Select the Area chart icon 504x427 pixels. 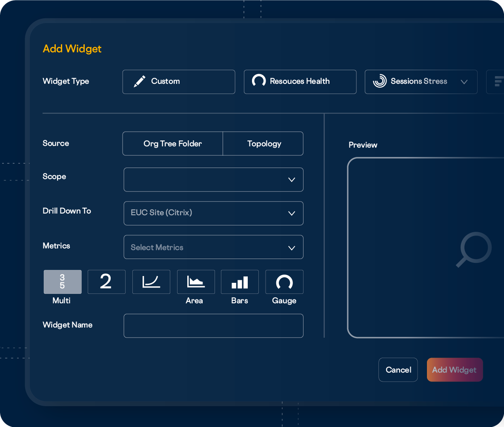196,282
